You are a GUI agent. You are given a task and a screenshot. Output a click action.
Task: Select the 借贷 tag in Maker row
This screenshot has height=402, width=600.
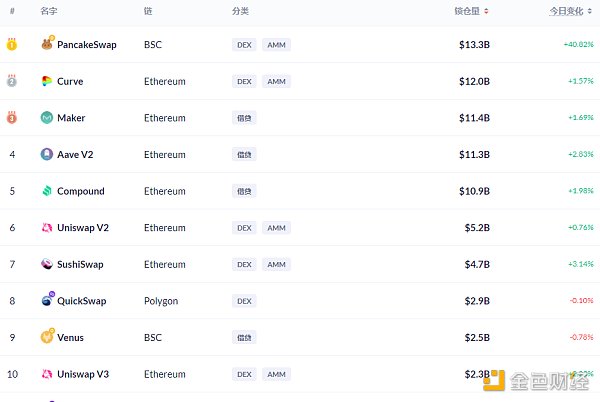(x=243, y=118)
